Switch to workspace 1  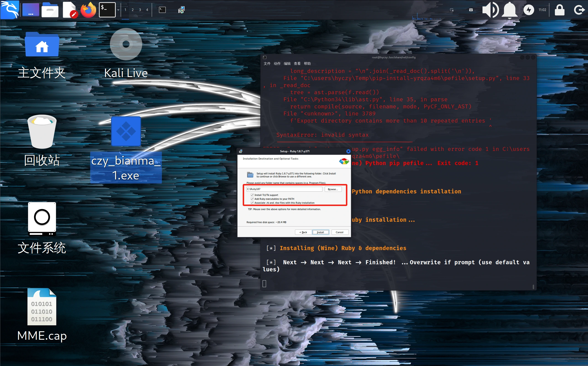[125, 10]
